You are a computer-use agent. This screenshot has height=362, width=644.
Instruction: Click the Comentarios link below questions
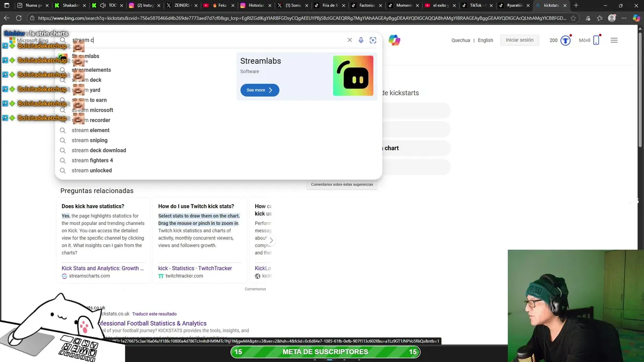pyautogui.click(x=255, y=289)
